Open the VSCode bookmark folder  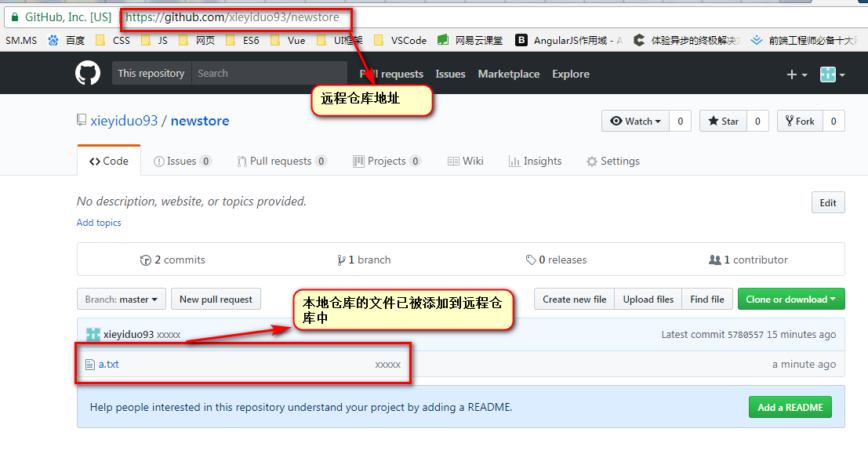click(400, 41)
